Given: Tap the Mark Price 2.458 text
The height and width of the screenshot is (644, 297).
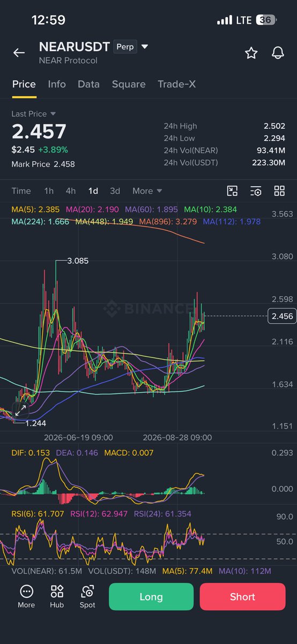Looking at the screenshot, I should pyautogui.click(x=43, y=164).
